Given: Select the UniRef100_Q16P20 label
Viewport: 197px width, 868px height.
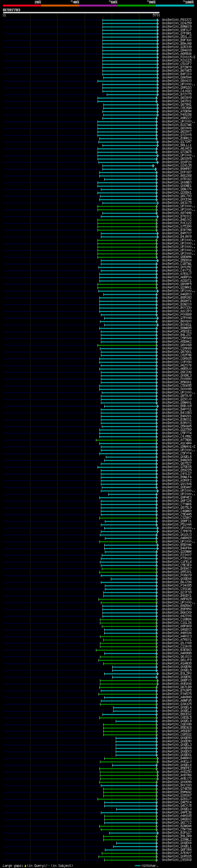Looking at the screenshot, I should pos(177,162).
